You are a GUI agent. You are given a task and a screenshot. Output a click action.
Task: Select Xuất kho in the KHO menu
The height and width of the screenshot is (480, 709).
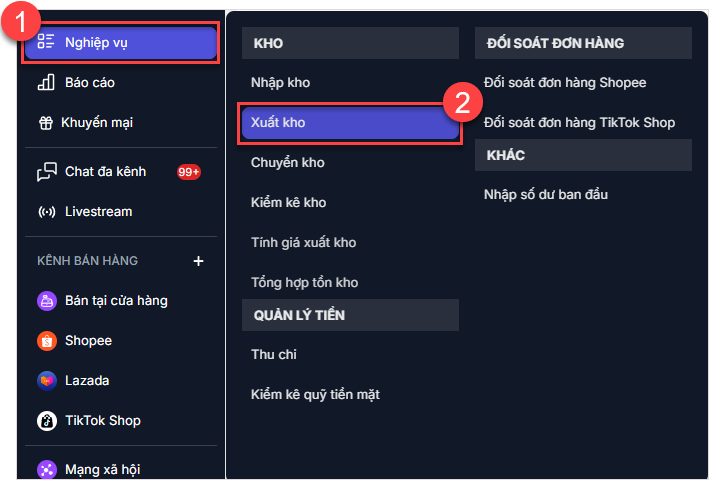pyautogui.click(x=279, y=122)
